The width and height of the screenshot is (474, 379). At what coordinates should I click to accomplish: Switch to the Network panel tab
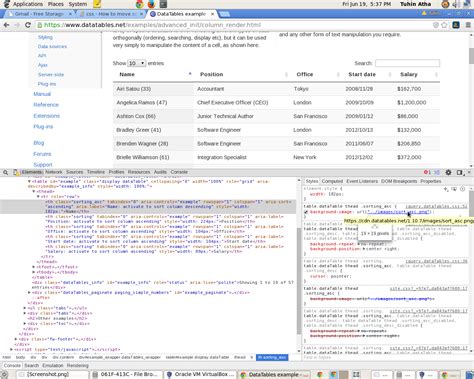[54, 172]
